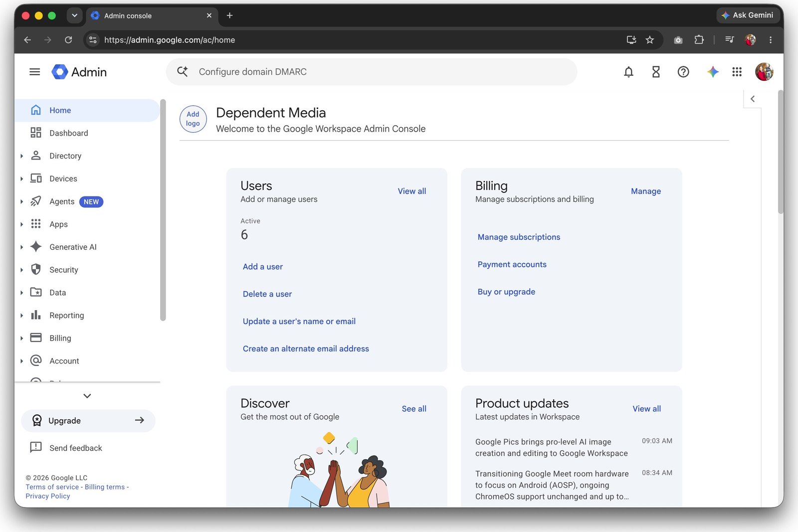Click the Agents rocket icon
This screenshot has width=798, height=532.
point(36,201)
